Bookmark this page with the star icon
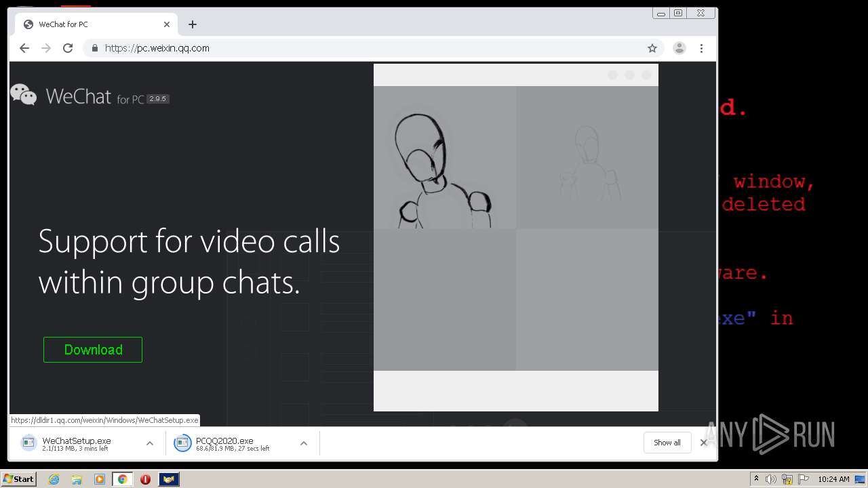The width and height of the screenshot is (868, 488). tap(652, 48)
